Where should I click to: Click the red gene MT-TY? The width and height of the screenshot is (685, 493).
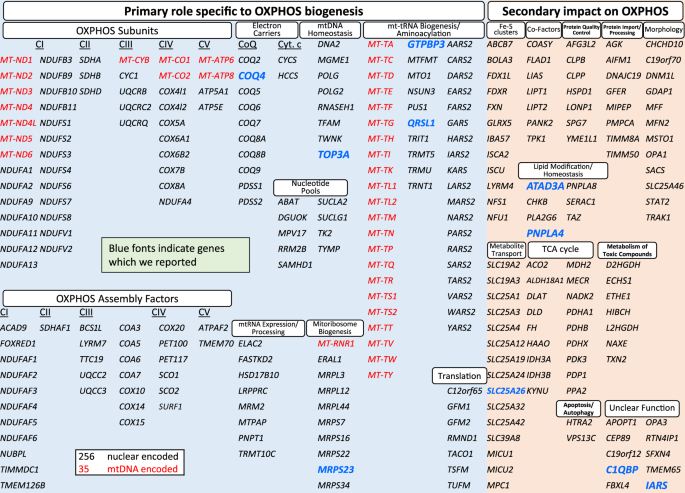380,375
